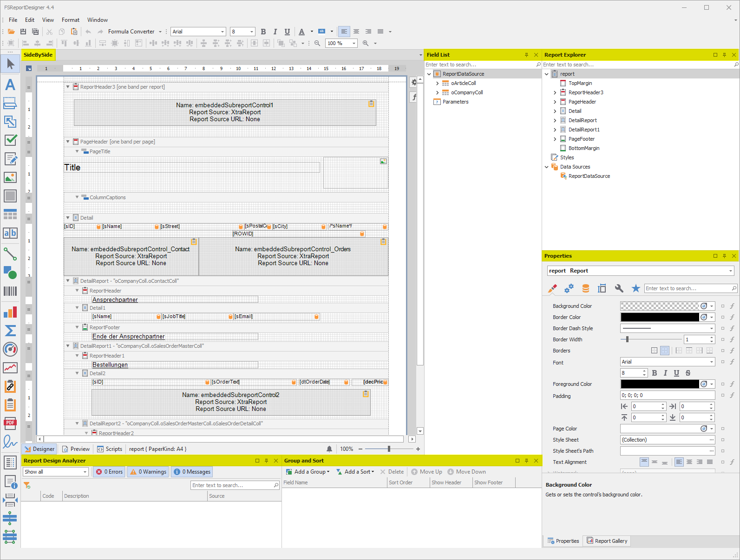Click the Formula Converter button
The image size is (740, 560).
pos(131,32)
